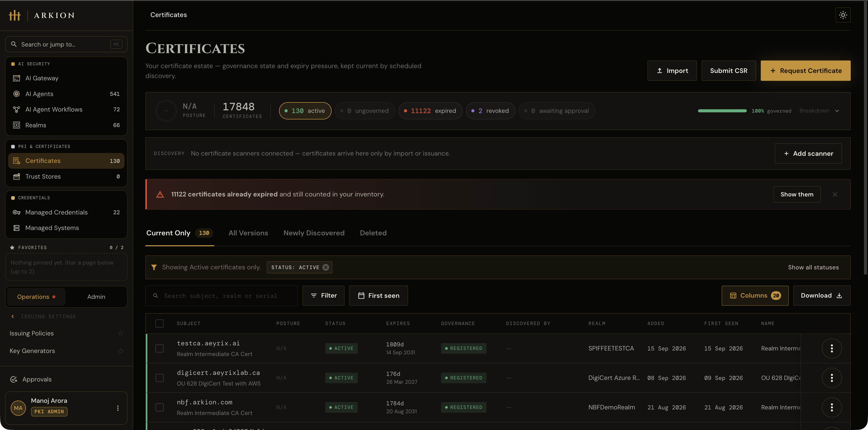Switch to the All Versions tab

(x=248, y=233)
